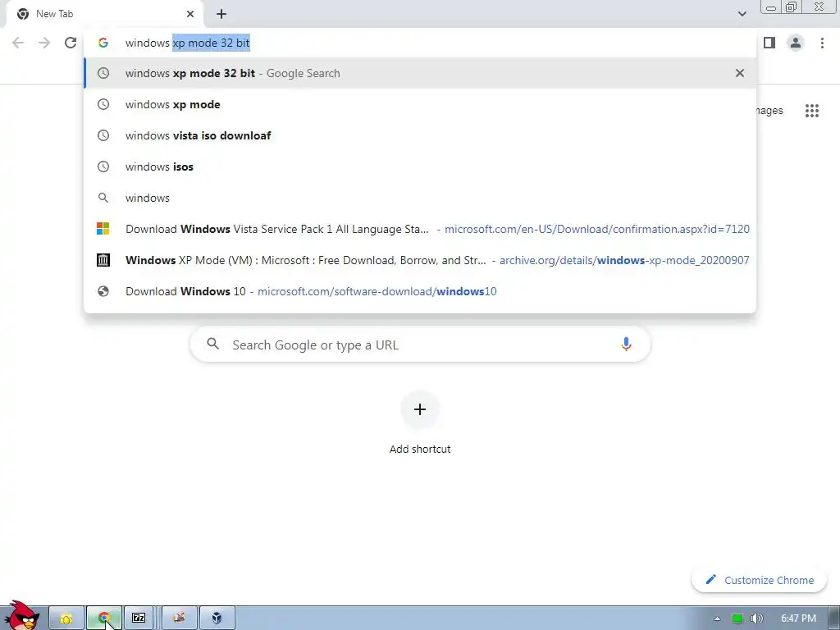The image size is (840, 630).
Task: Remove the 'windows xp mode 32 bit' suggestion
Action: pyautogui.click(x=739, y=73)
